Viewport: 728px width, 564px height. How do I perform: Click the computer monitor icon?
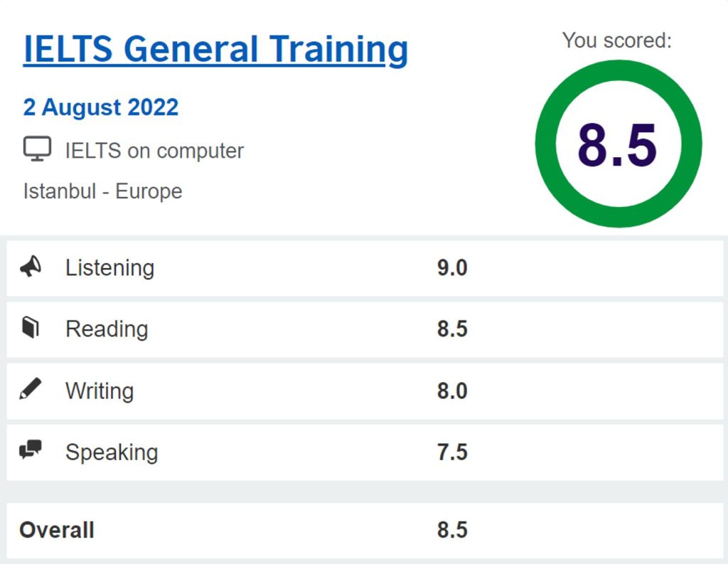point(37,149)
